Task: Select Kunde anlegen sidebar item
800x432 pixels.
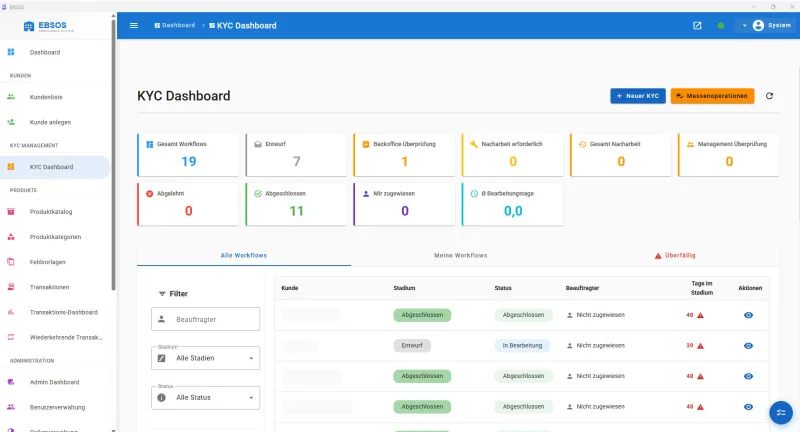Action: click(55, 122)
